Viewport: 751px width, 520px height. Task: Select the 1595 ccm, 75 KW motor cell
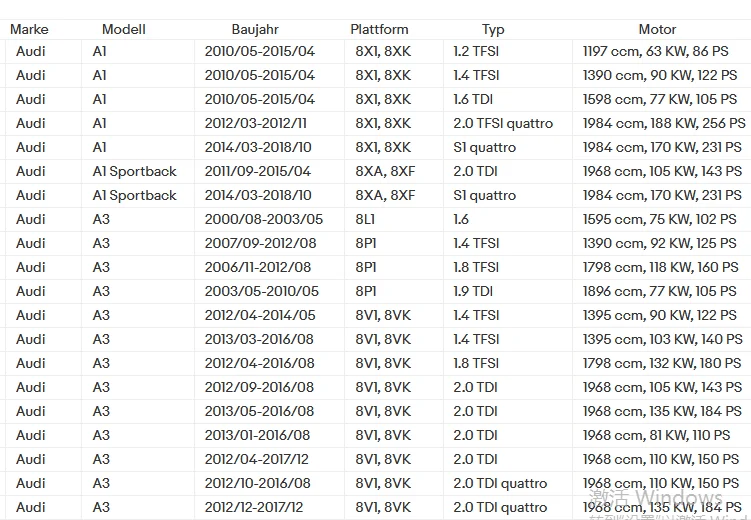pyautogui.click(x=662, y=219)
